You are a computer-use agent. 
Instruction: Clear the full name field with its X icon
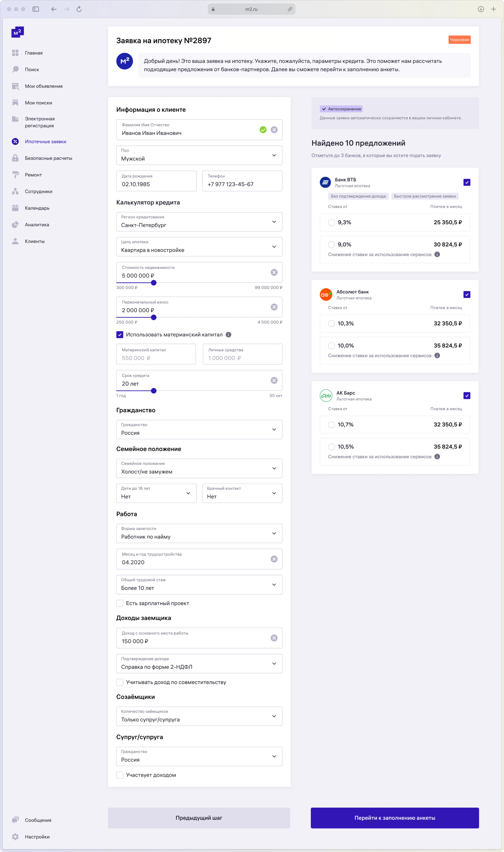coord(274,130)
